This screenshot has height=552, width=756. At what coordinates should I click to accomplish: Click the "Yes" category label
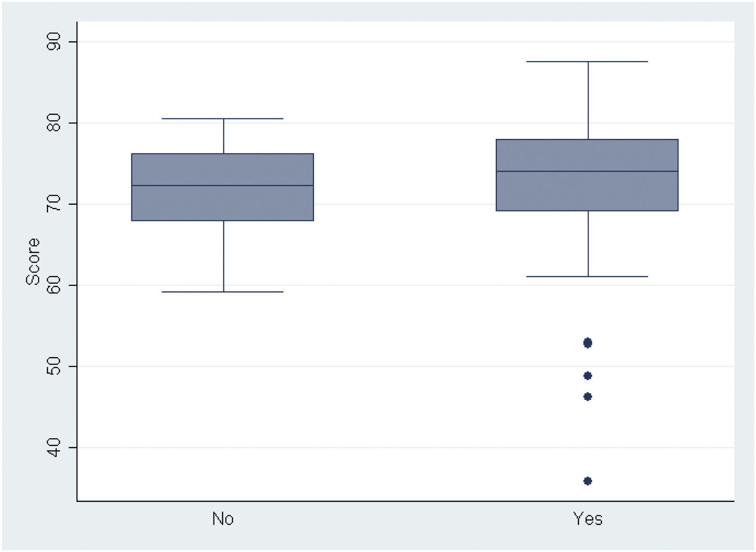588,519
